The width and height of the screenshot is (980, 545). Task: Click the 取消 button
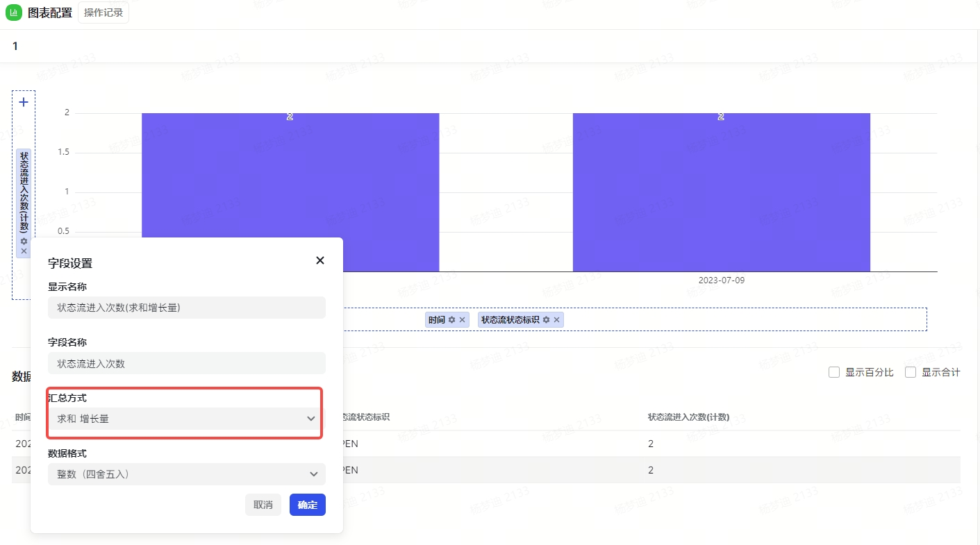[263, 505]
